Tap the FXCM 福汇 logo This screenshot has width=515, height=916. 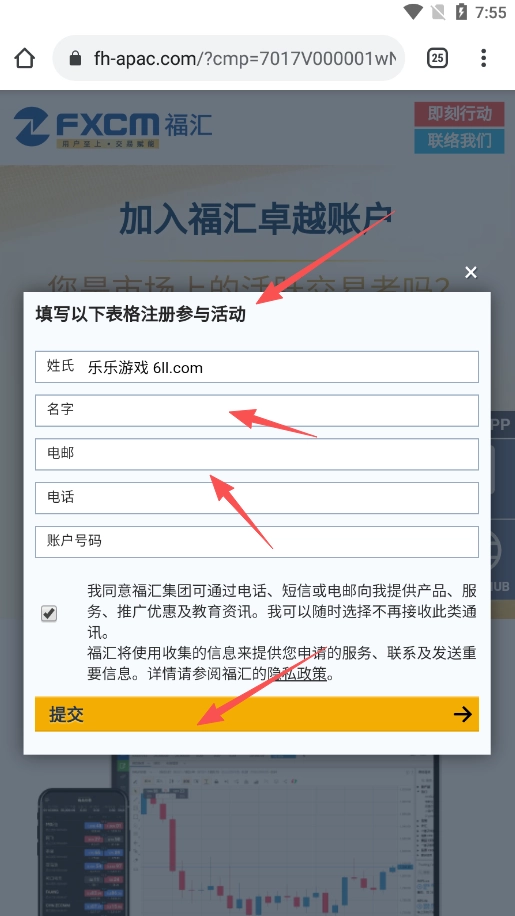click(x=113, y=126)
